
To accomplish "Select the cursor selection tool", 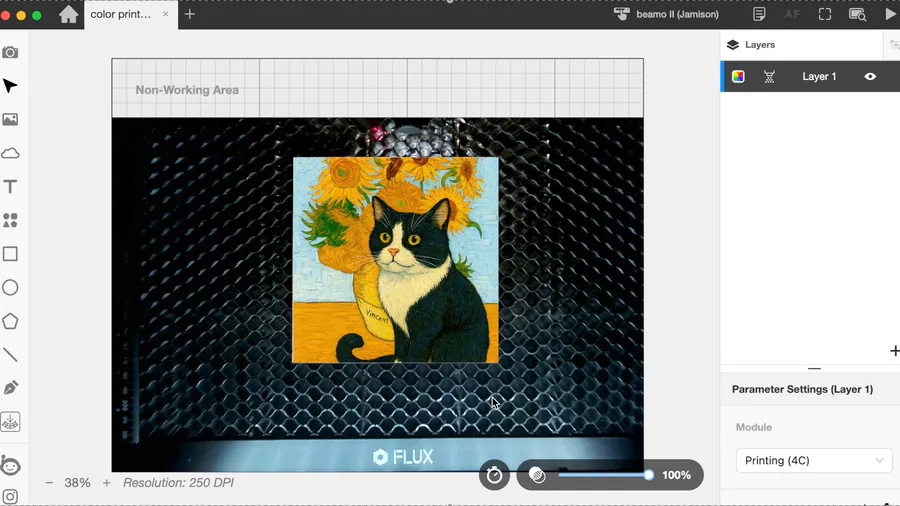I will 10,86.
